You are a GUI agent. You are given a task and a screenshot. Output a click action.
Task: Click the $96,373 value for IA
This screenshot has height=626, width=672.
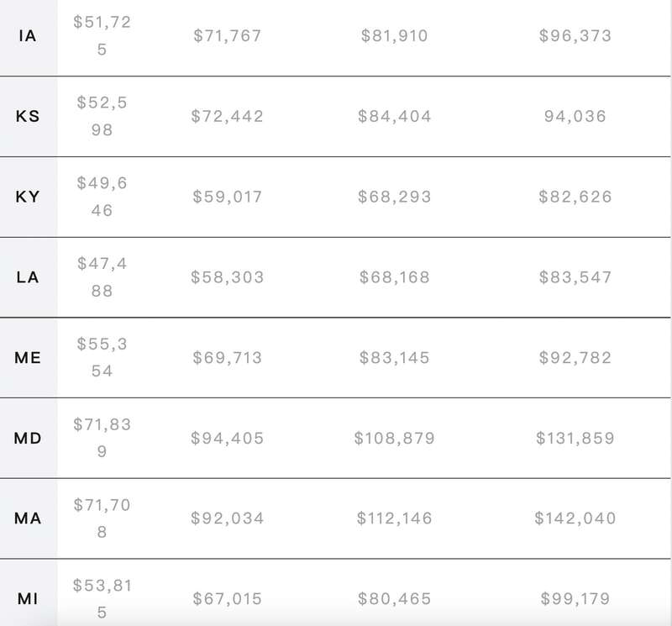click(x=575, y=36)
